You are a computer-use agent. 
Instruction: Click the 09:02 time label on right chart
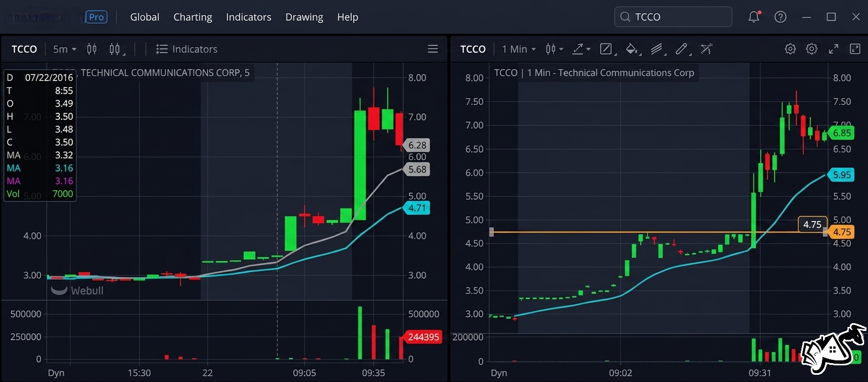[x=620, y=373]
